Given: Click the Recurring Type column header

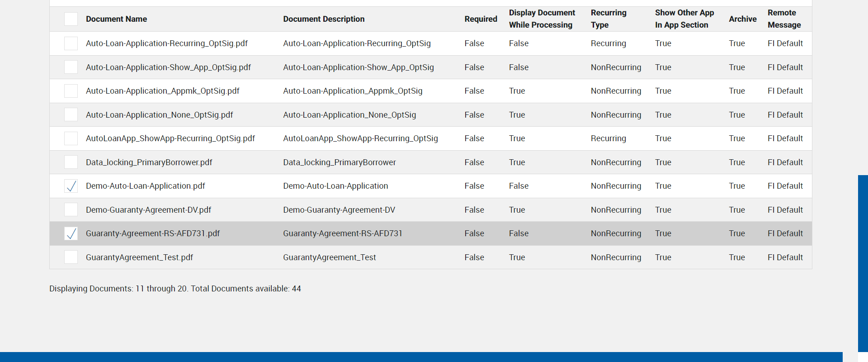Looking at the screenshot, I should [x=608, y=19].
